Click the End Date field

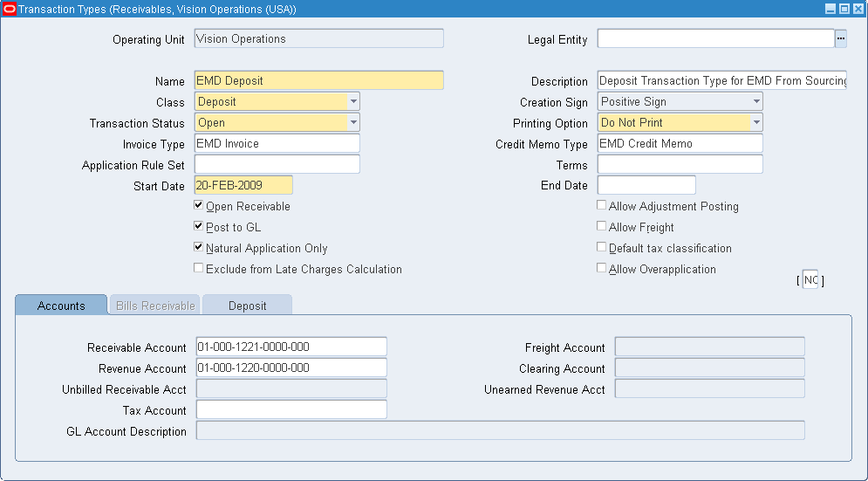point(646,186)
